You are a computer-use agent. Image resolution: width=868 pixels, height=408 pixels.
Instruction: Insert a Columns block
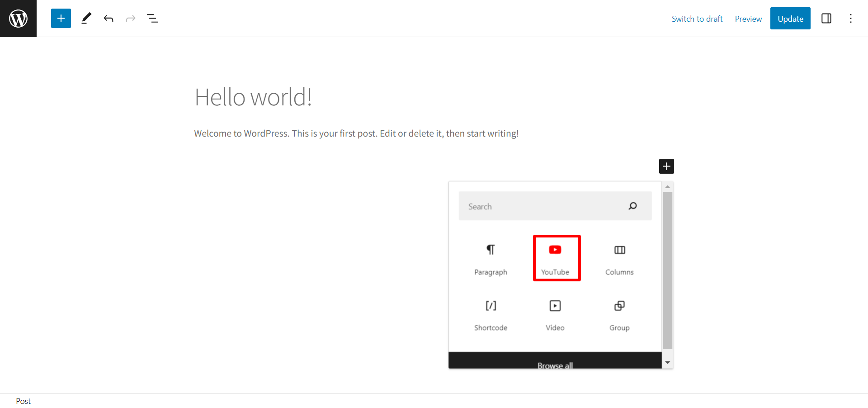click(619, 259)
